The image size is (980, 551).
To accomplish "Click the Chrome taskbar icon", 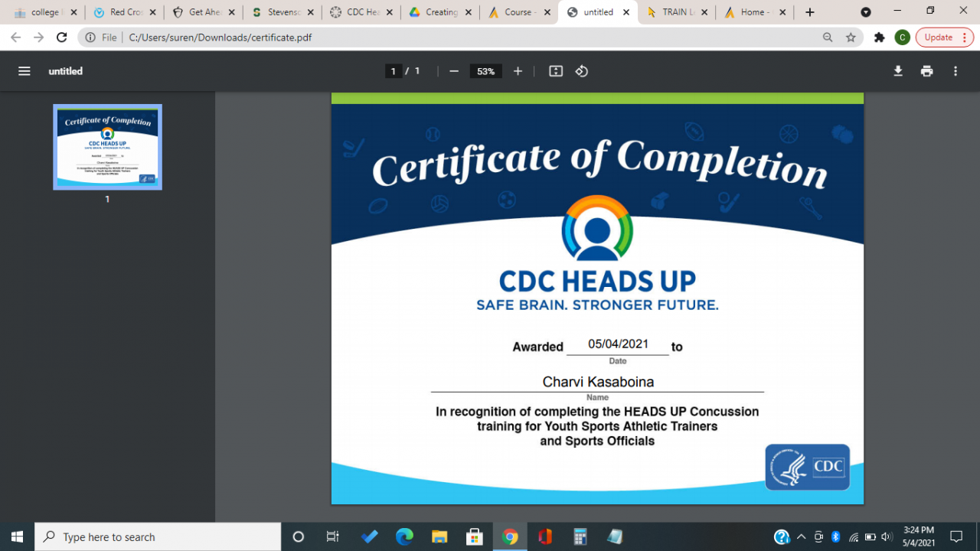I will 510,536.
